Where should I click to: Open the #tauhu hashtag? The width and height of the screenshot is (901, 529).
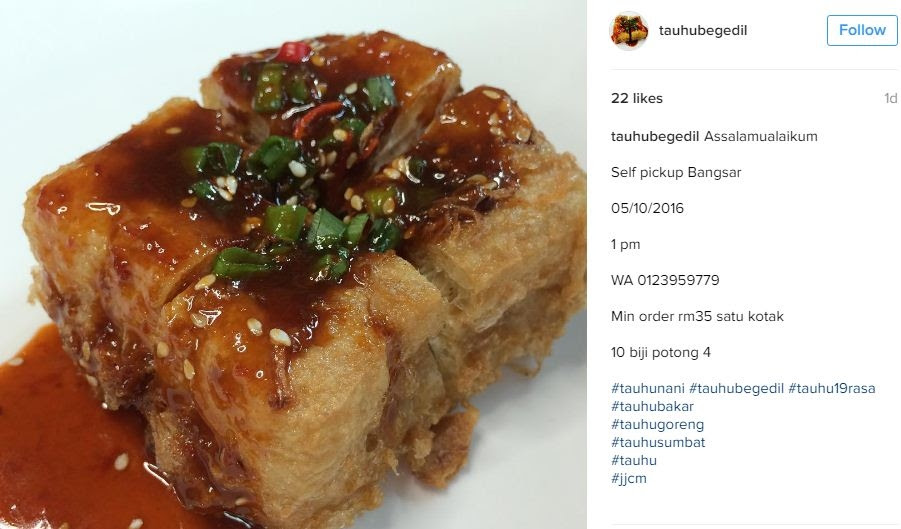pyautogui.click(x=634, y=460)
